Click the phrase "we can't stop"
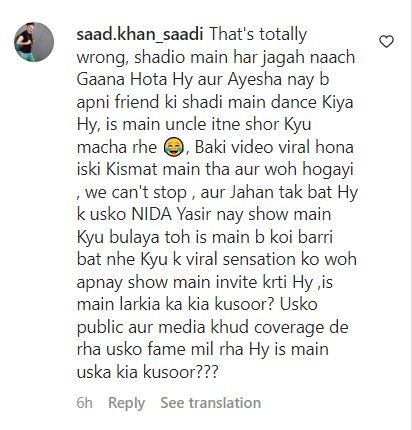 point(136,192)
